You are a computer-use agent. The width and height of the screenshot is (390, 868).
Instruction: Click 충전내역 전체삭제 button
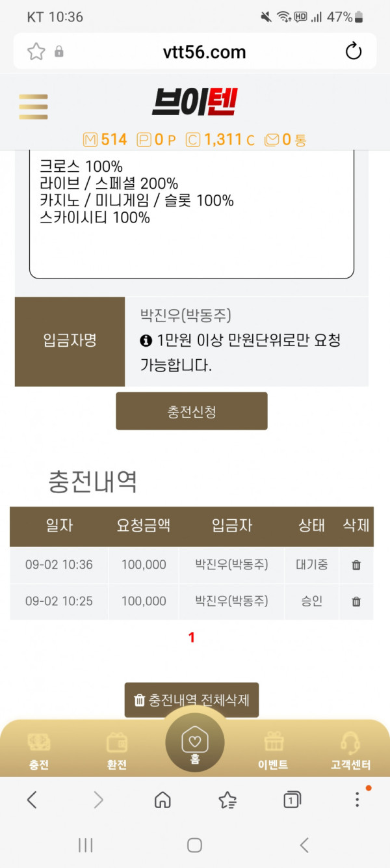(x=192, y=700)
